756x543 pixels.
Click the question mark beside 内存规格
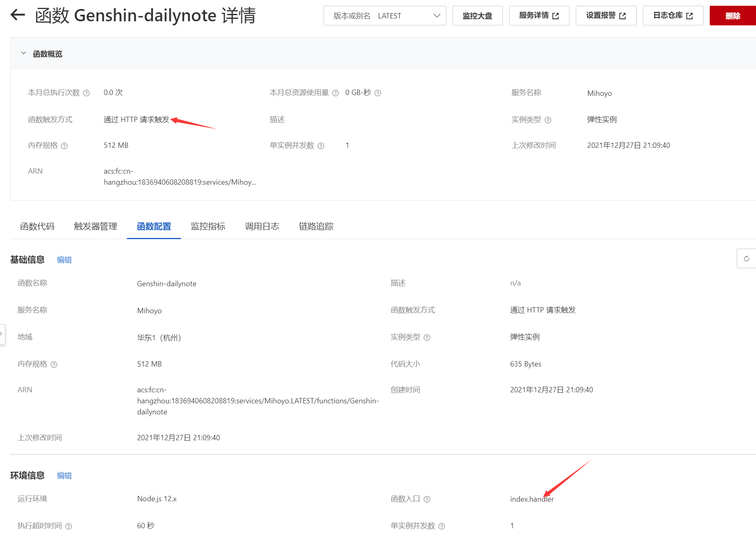65,146
